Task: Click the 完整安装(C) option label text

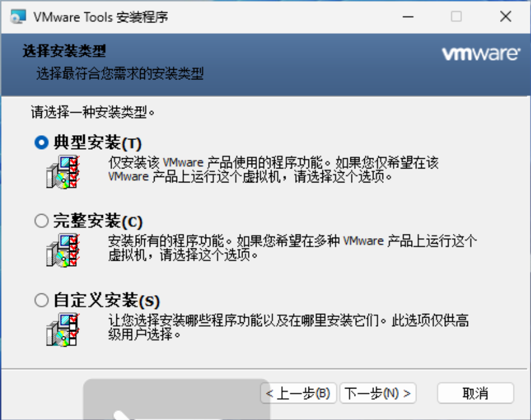Action: point(98,221)
